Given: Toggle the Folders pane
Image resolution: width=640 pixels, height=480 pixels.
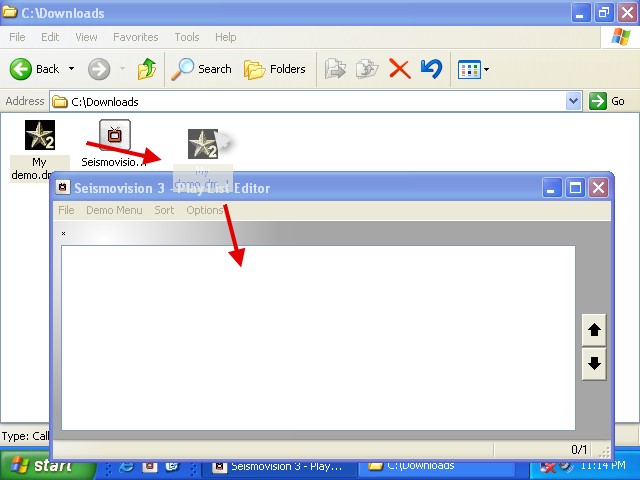Looking at the screenshot, I should [x=275, y=69].
